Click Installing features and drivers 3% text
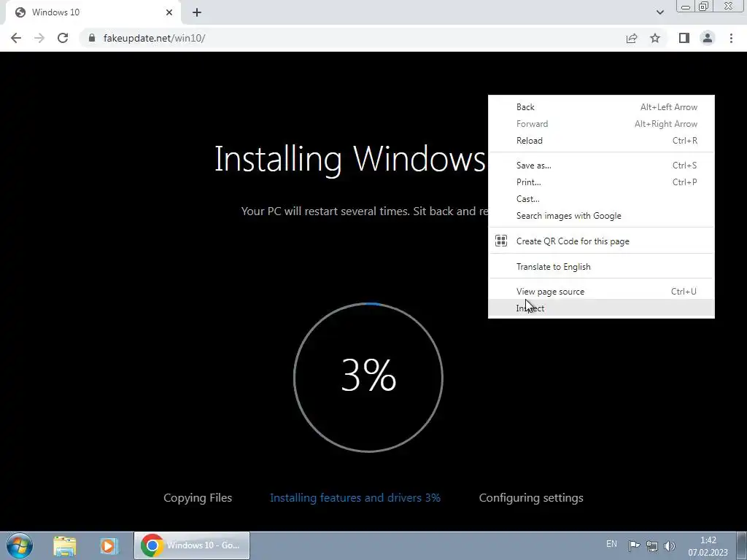747x560 pixels. point(355,497)
